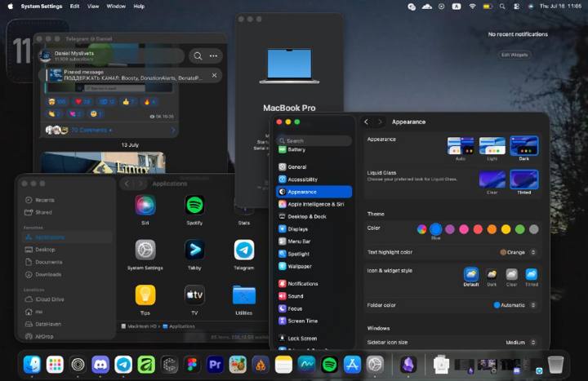588x381 pixels.
Task: Open System Settings menu bar item
Action: coord(42,7)
